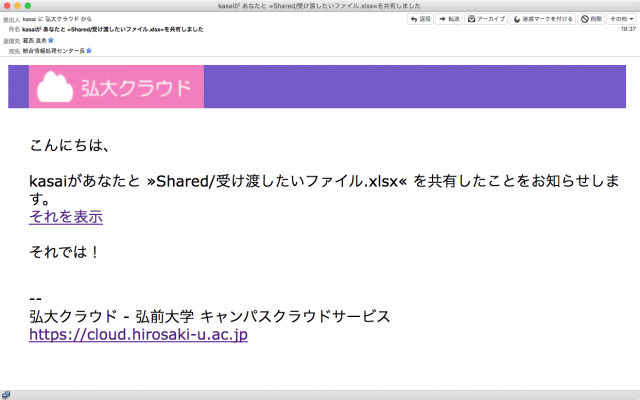Click the closing text それでは！

click(x=64, y=252)
